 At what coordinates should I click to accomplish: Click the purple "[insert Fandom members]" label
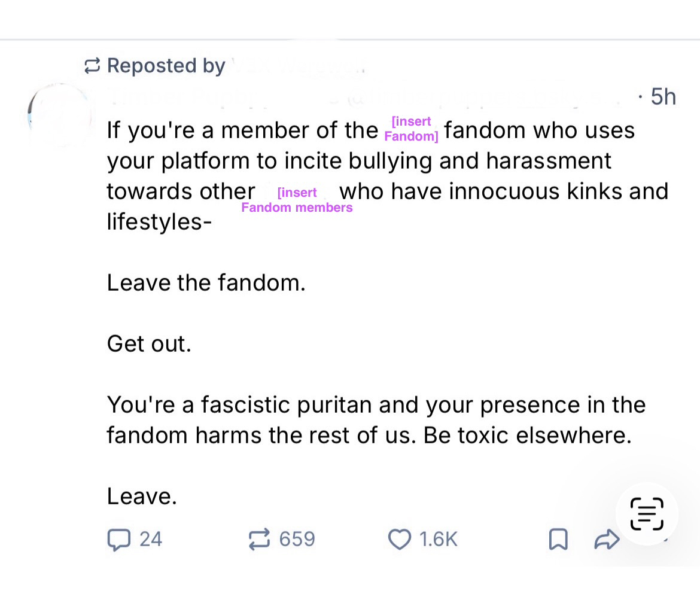point(297,200)
